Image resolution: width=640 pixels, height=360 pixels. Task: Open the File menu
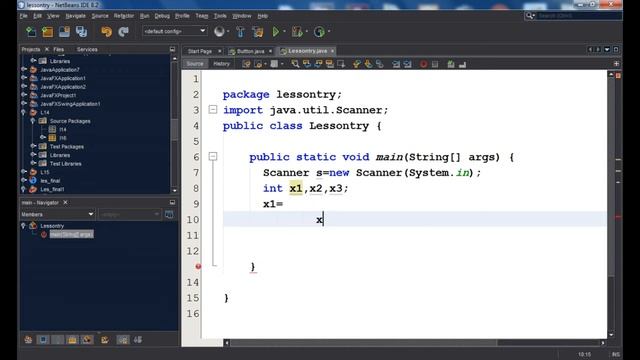click(24, 16)
